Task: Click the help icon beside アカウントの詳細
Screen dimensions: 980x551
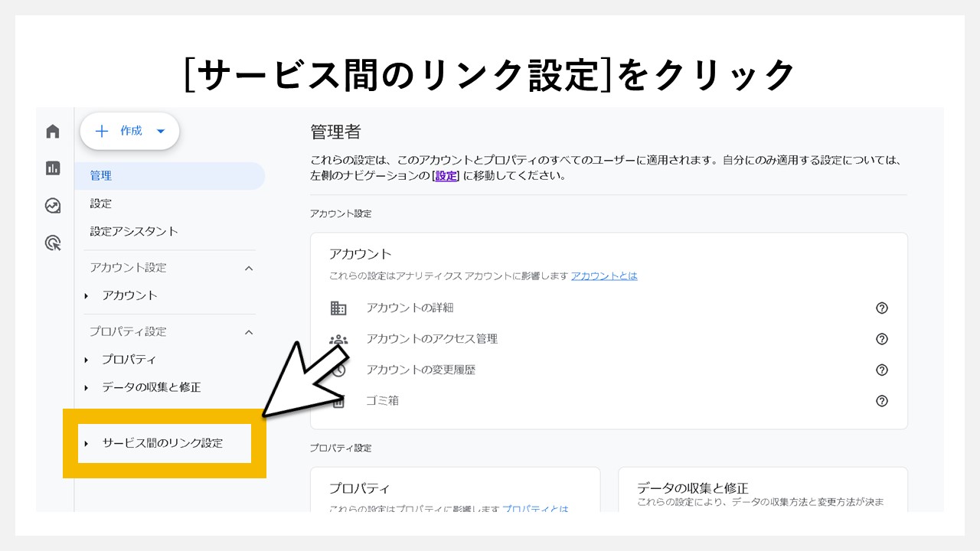Action: 881,308
